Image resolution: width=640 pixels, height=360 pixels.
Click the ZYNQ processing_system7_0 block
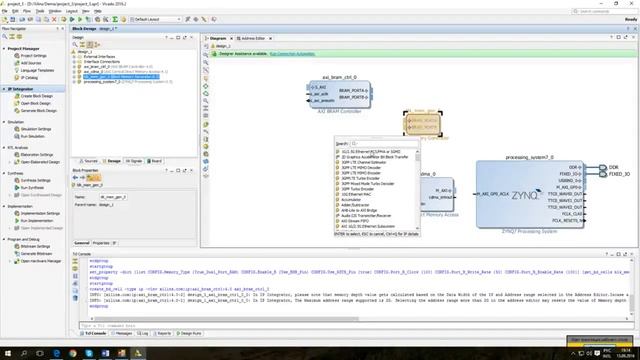[x=529, y=194]
